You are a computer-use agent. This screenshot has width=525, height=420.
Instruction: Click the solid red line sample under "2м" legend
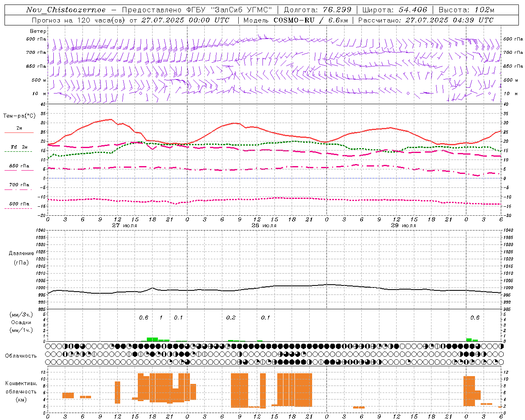point(19,133)
